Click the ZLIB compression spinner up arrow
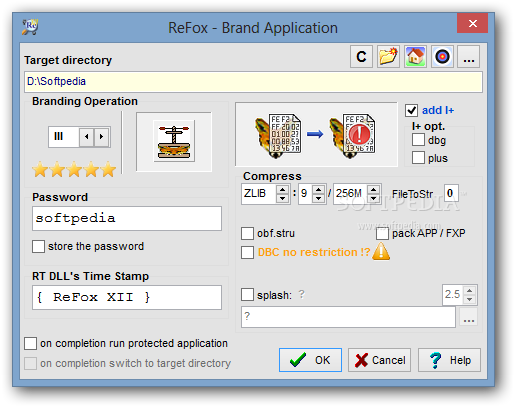 (x=282, y=189)
